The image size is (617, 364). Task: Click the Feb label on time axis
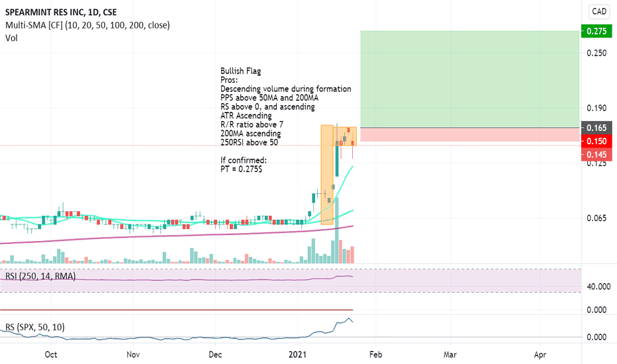pos(375,354)
